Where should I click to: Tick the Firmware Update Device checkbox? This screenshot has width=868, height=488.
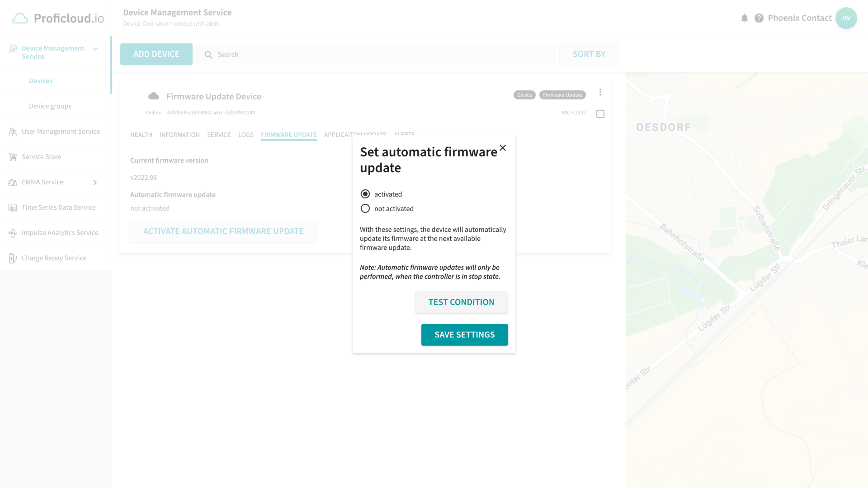600,114
